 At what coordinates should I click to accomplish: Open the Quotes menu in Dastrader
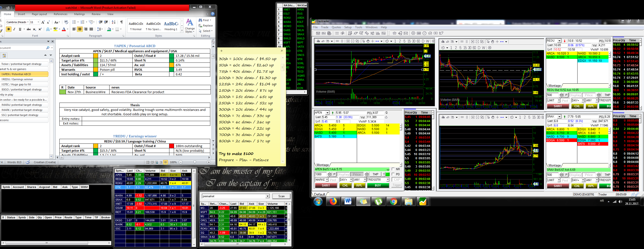click(x=337, y=27)
